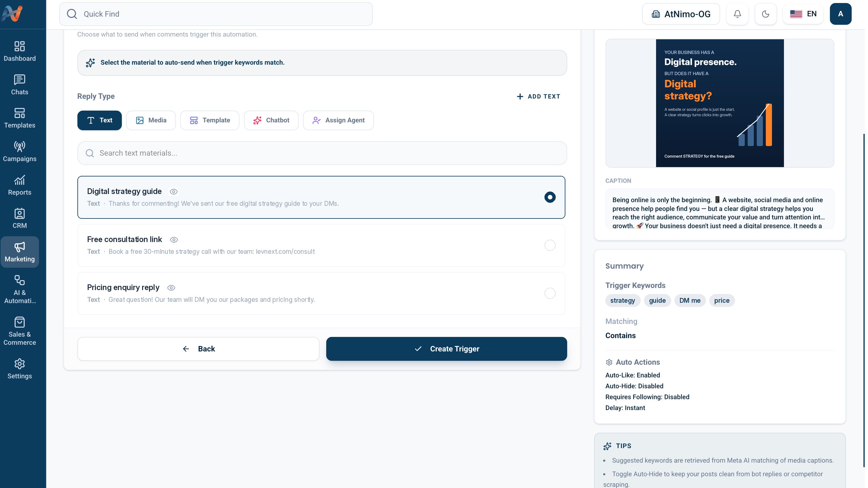The width and height of the screenshot is (868, 488).
Task: Click the Create Trigger button
Action: pos(447,349)
